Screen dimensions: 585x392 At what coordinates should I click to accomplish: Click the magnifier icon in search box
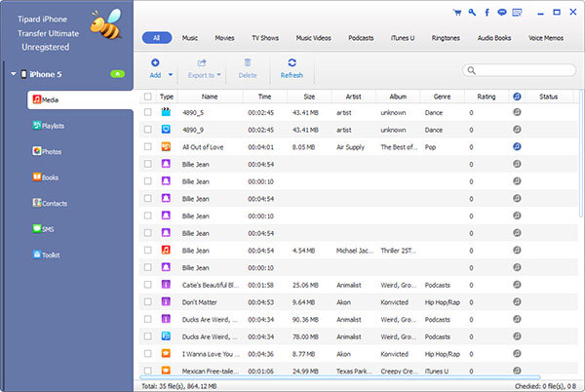click(x=472, y=70)
